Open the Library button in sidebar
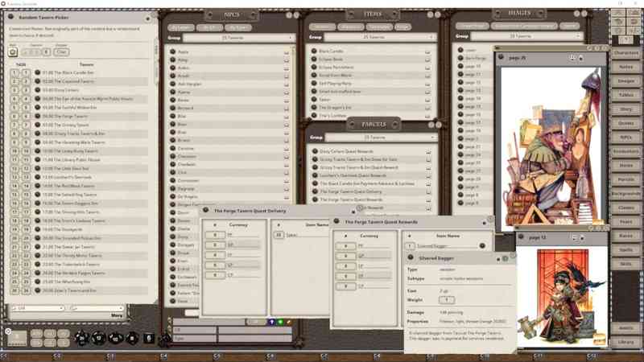The width and height of the screenshot is (644, 362). pyautogui.click(x=625, y=342)
